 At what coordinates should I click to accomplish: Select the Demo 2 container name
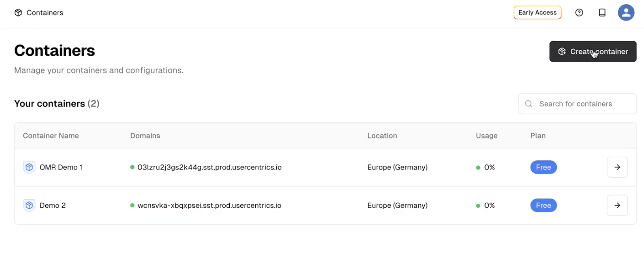click(53, 205)
